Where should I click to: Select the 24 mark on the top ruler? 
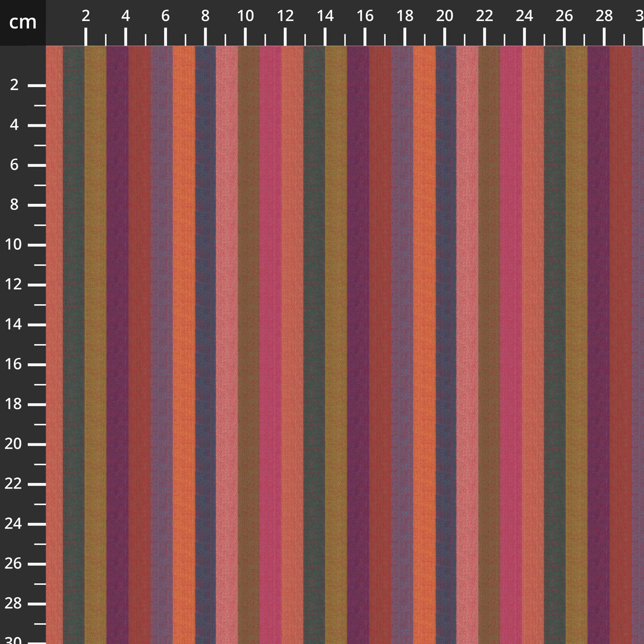(524, 16)
